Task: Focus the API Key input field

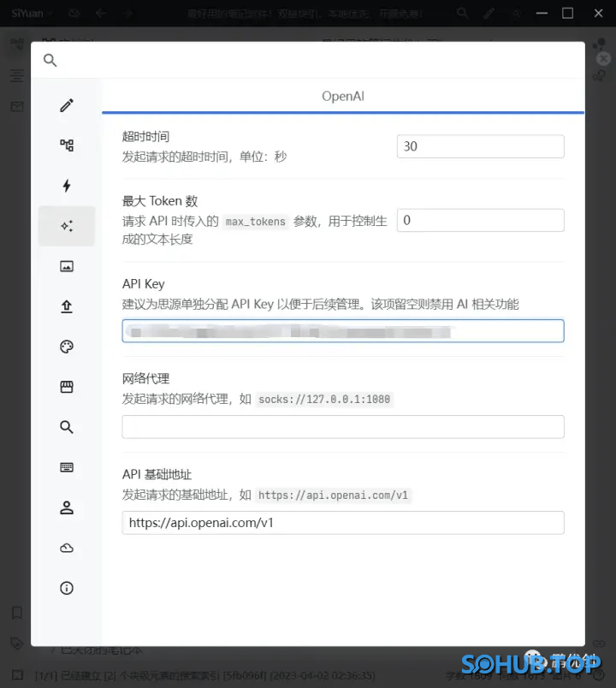Action: 343,331
